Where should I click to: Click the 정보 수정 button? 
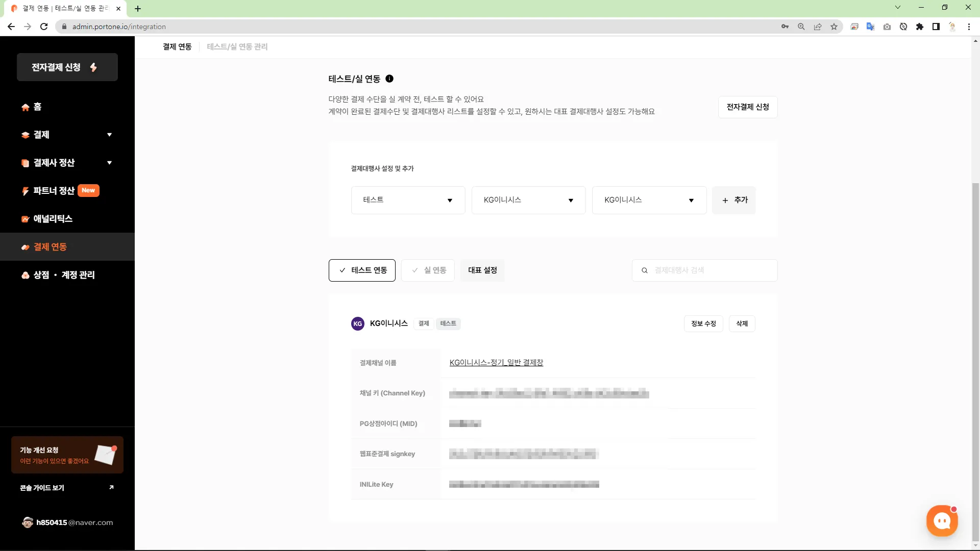(703, 323)
